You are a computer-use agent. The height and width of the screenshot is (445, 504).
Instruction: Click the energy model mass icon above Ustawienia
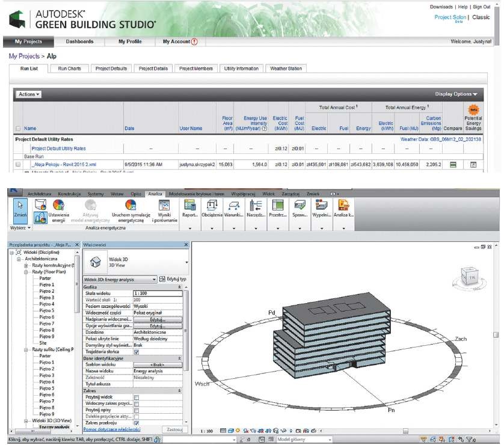(x=40, y=204)
